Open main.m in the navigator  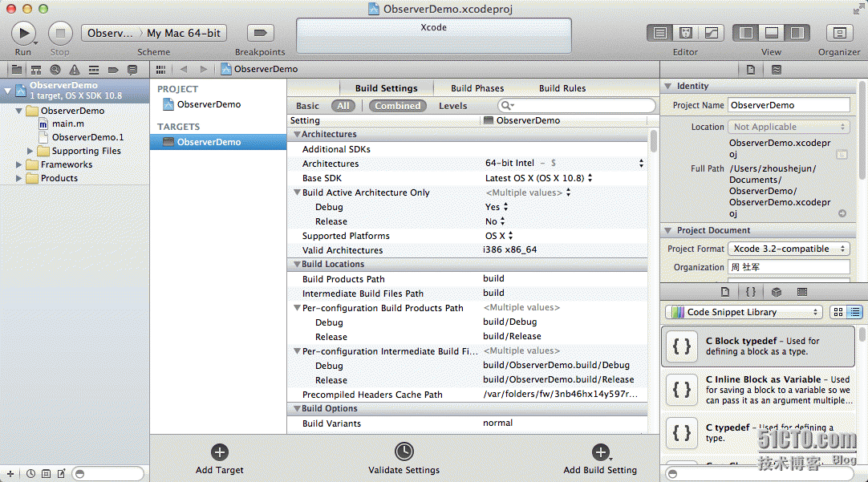(68, 124)
